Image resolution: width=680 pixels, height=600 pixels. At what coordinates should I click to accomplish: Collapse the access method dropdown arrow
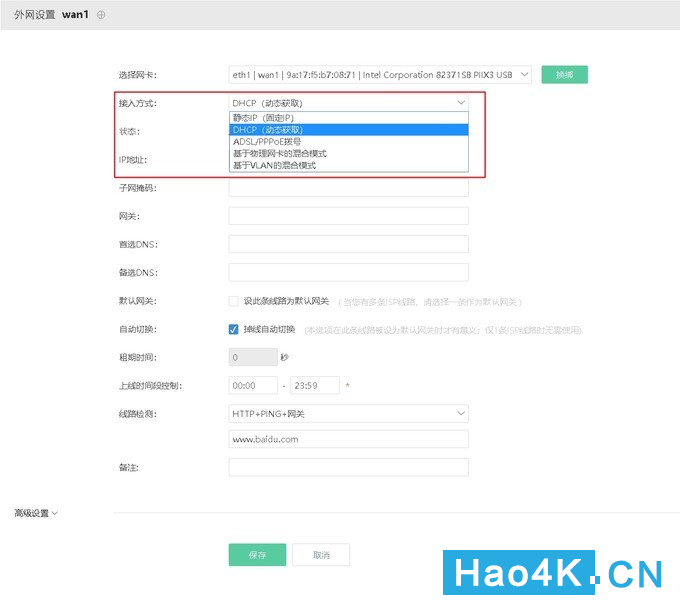pyautogui.click(x=461, y=103)
